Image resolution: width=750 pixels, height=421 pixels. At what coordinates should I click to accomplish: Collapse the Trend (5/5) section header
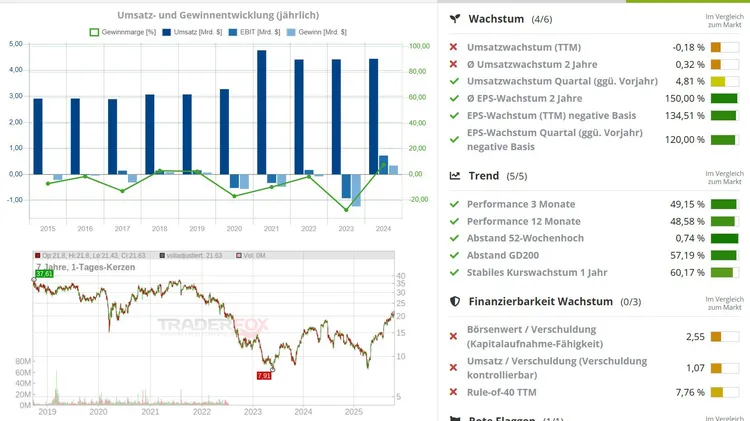click(498, 176)
